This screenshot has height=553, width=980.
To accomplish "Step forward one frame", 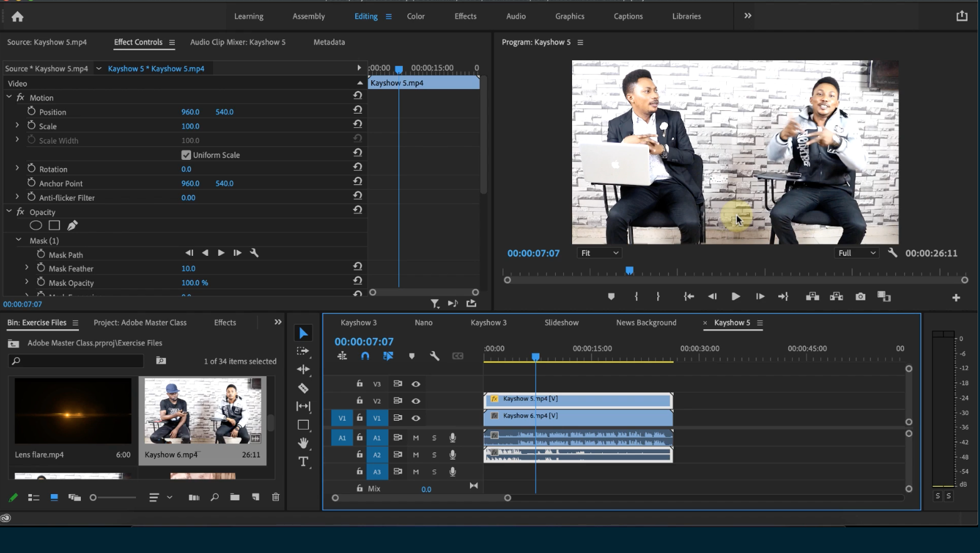I will click(760, 297).
